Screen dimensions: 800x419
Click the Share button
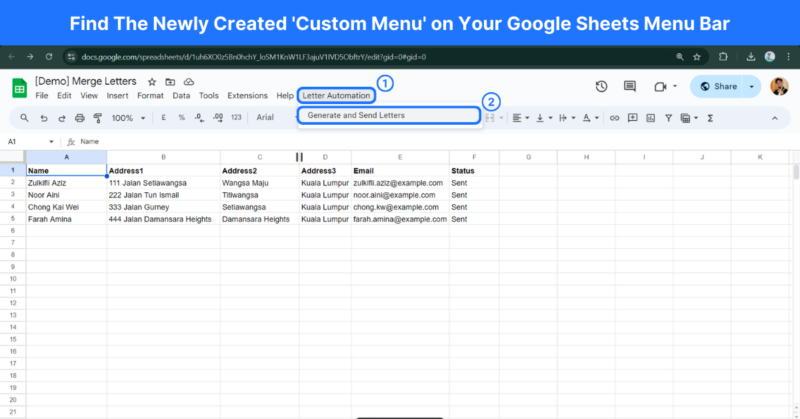click(718, 86)
